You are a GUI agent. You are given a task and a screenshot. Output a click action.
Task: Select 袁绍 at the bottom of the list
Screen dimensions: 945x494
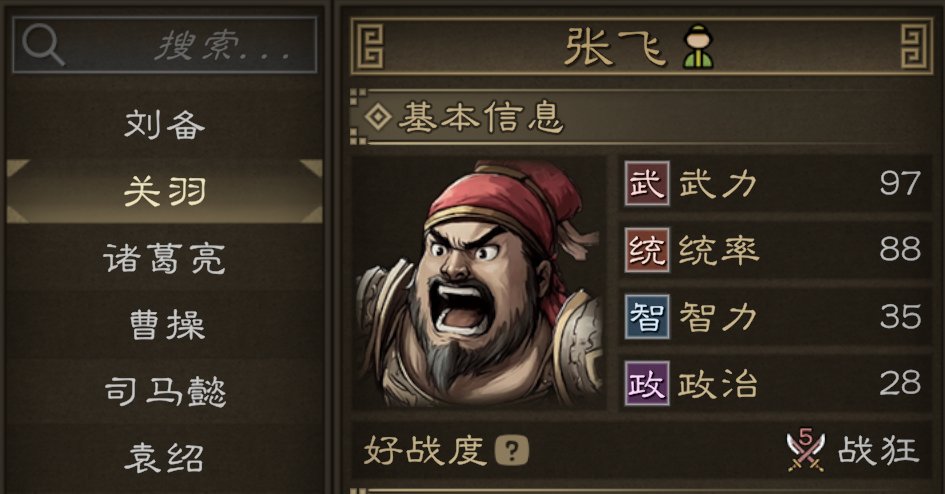[x=165, y=458]
